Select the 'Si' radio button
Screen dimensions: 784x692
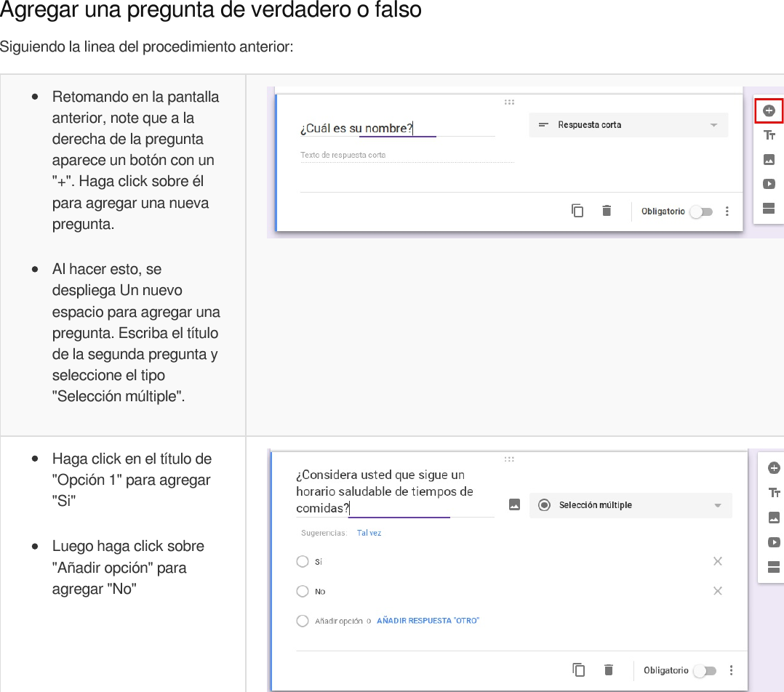[302, 561]
